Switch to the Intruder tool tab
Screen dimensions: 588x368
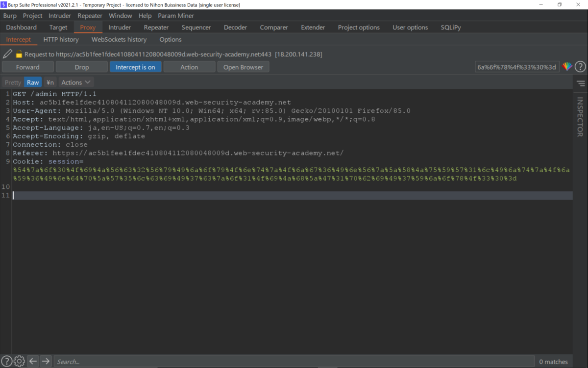[x=120, y=27]
